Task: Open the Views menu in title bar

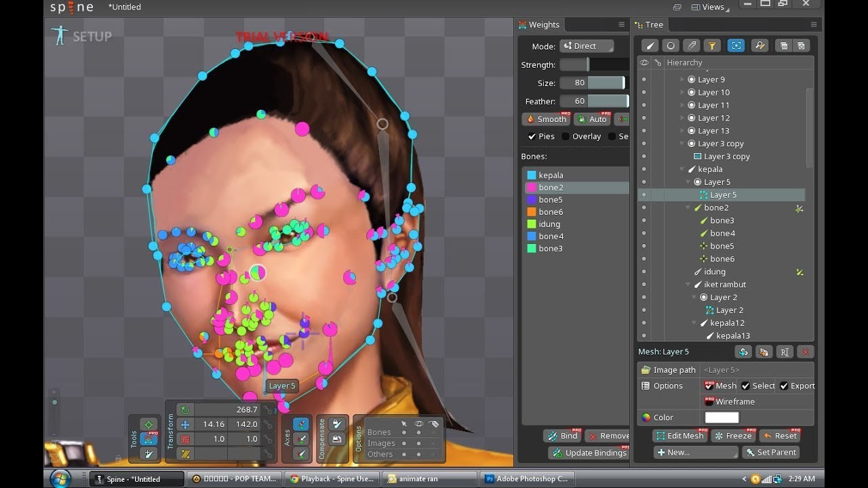Action: pyautogui.click(x=709, y=6)
